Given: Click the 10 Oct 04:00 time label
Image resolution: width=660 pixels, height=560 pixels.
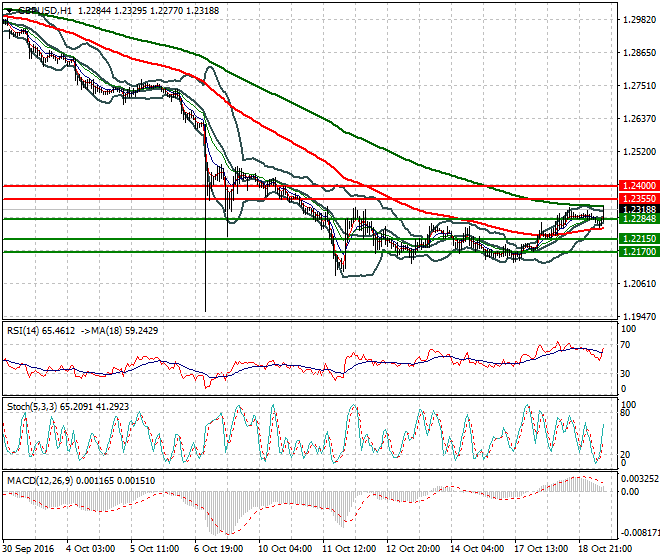Looking at the screenshot, I should pyautogui.click(x=285, y=549).
